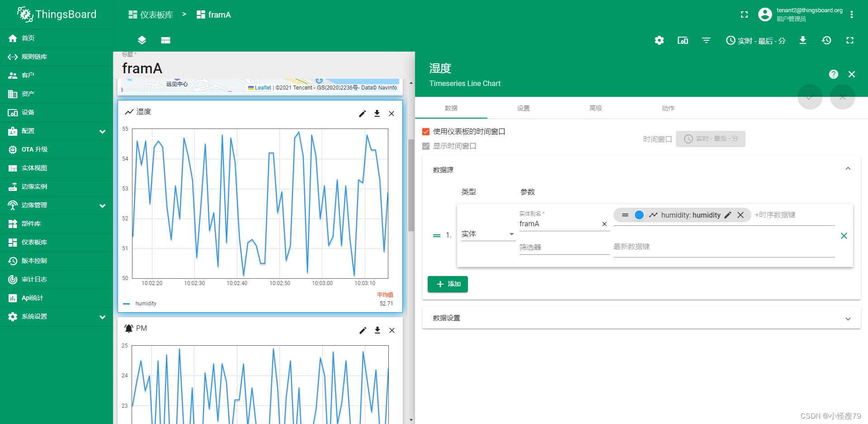Click the OTA 升级 chip icon
The height and width of the screenshot is (424, 868).
tap(13, 149)
